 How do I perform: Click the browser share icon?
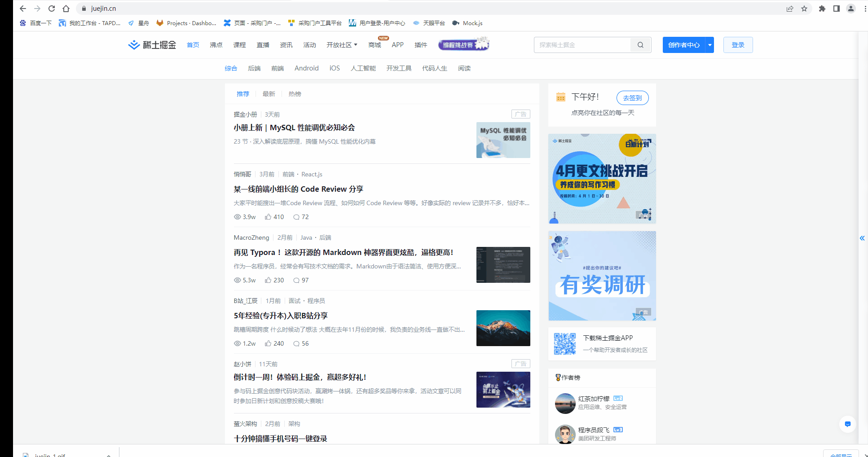coord(790,8)
